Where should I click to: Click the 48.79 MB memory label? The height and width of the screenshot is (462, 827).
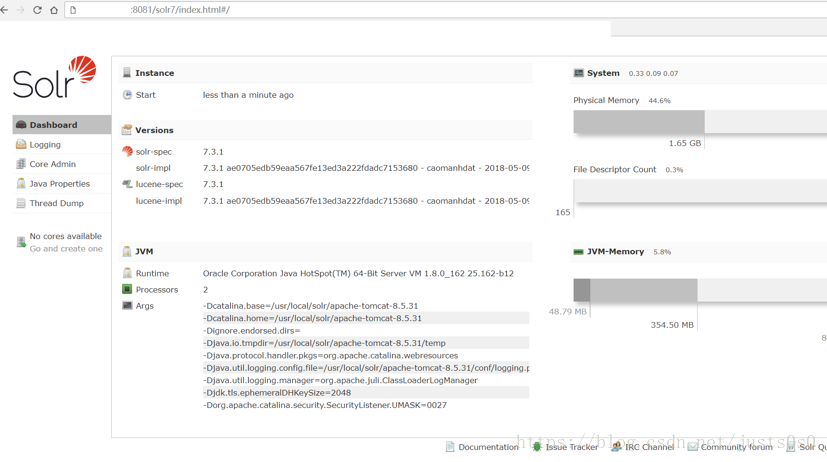[568, 312]
